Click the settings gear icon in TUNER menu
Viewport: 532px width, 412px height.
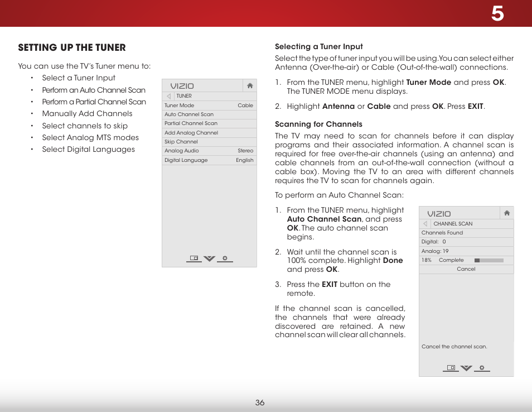point(225,258)
